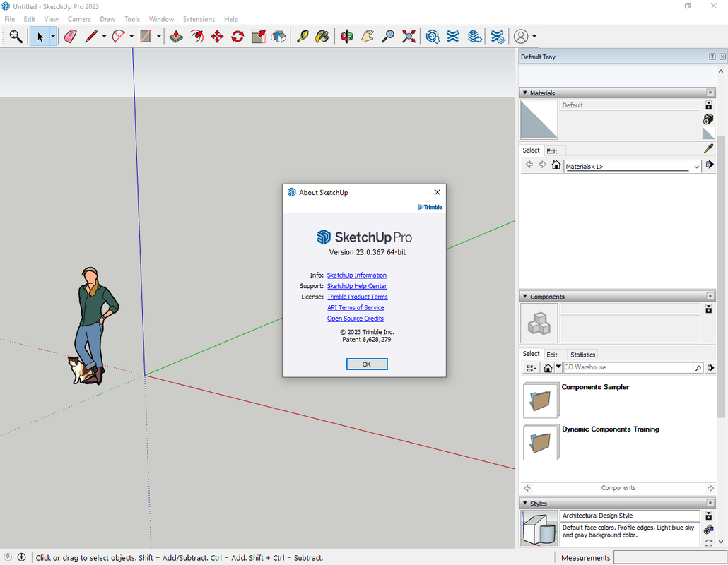Collapse the Materials panel
The image size is (728, 565).
pyautogui.click(x=525, y=93)
